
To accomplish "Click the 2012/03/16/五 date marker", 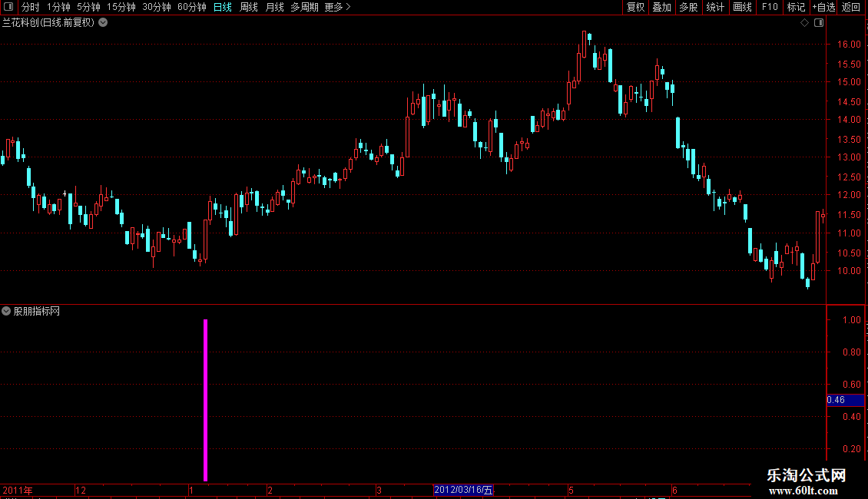I will tap(463, 490).
